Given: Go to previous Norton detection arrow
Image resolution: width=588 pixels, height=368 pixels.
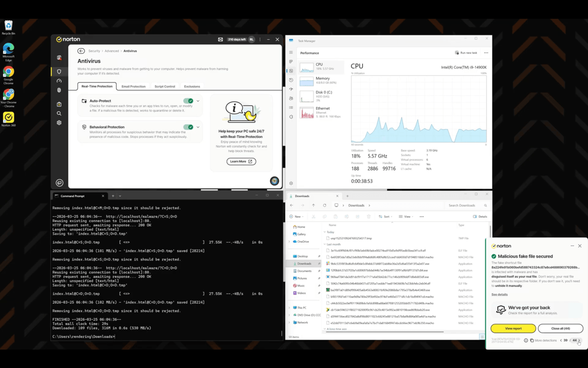Looking at the screenshot, I should [561, 340].
